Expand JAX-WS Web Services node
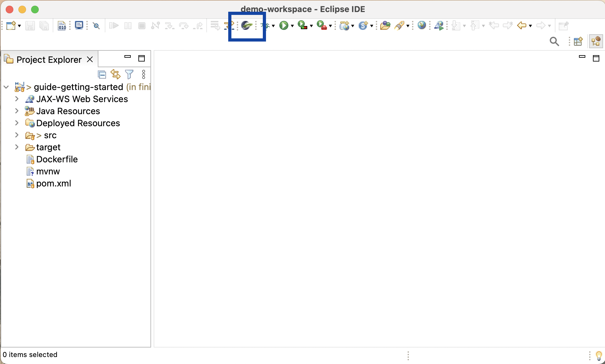This screenshot has height=364, width=605. click(x=17, y=99)
